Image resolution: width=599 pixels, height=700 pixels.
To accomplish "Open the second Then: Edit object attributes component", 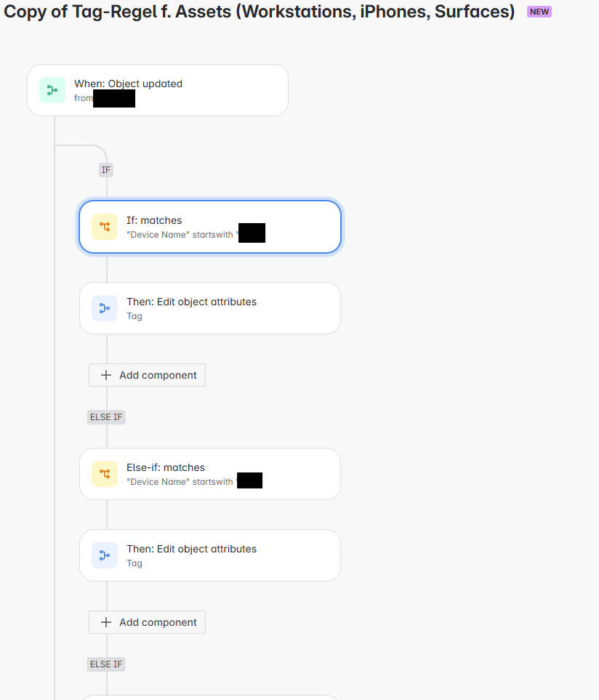I will (209, 555).
